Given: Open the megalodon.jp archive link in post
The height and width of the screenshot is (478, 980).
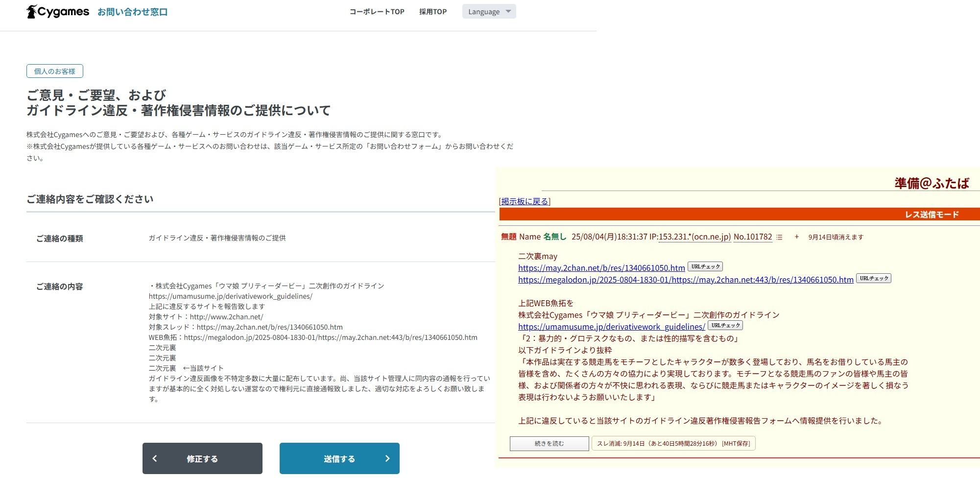Looking at the screenshot, I should pyautogui.click(x=686, y=280).
